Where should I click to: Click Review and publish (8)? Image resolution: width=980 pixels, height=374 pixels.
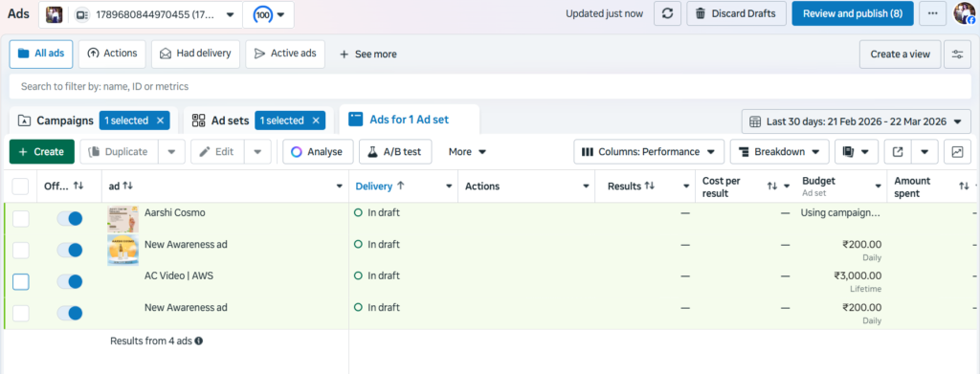(x=853, y=13)
